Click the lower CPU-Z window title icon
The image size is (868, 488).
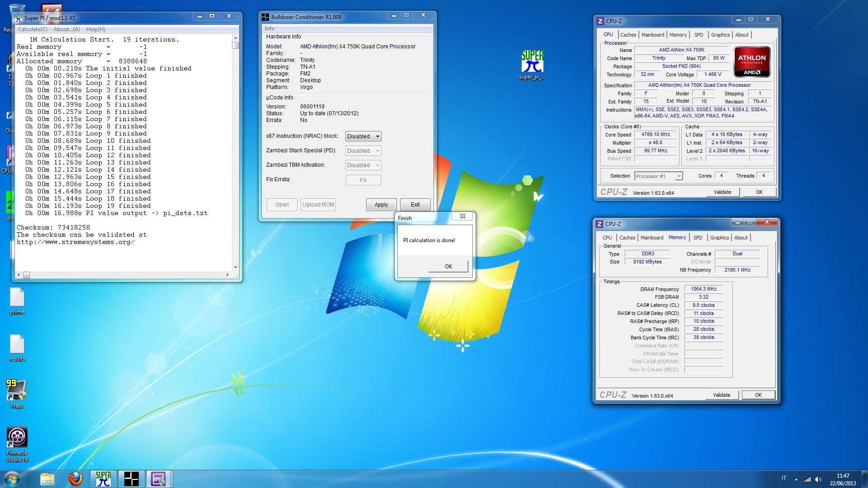599,224
